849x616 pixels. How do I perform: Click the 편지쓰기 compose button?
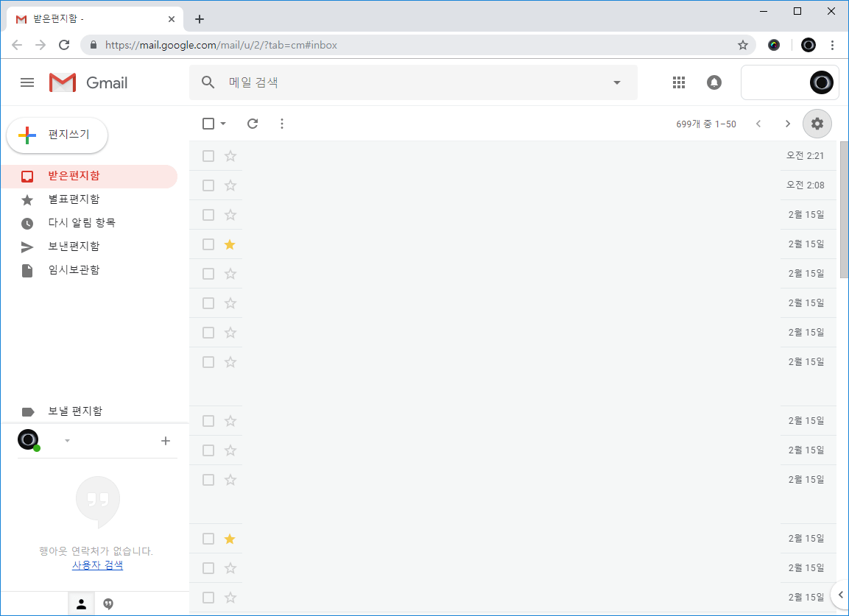[57, 135]
